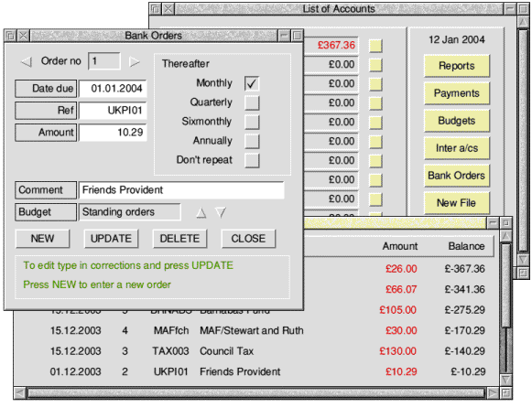The width and height of the screenshot is (532, 408).
Task: Click the budget down arrow
Action: coord(221,212)
